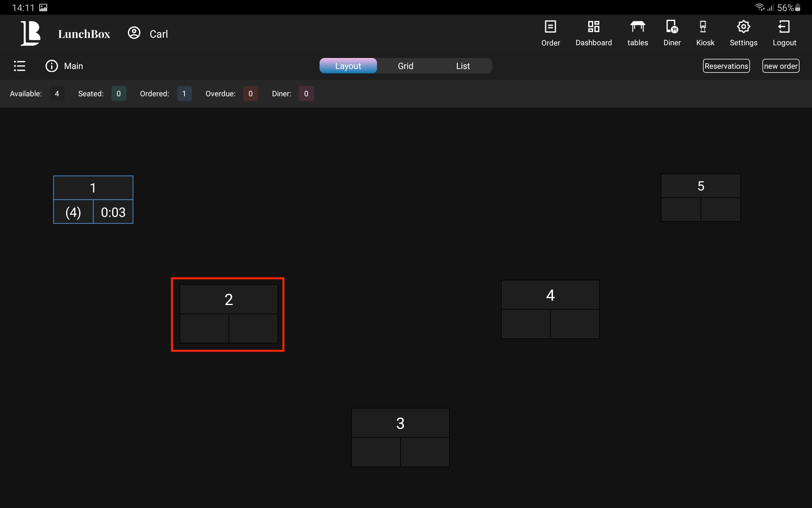Open the hamburger list menu icon
This screenshot has height=508, width=812.
coord(19,66)
